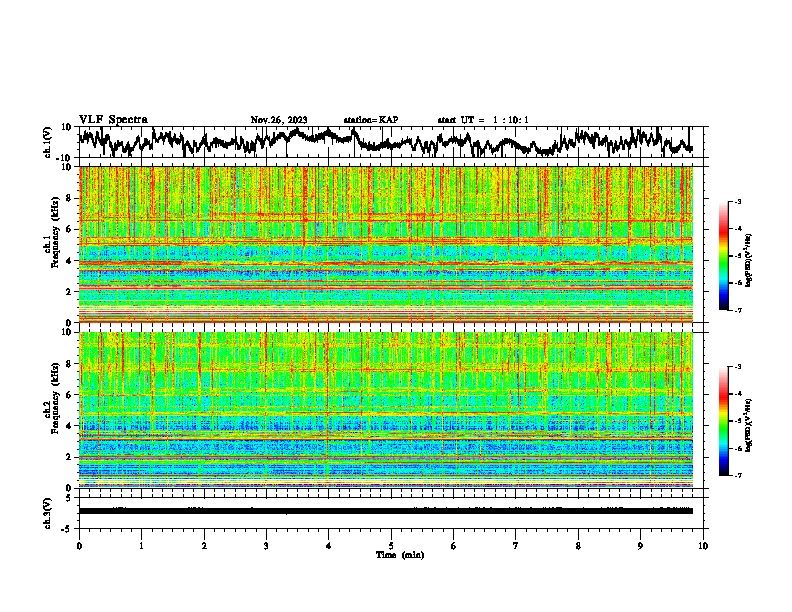Click the ch.1 "Frequency (kHz)" axis label
The width and height of the screenshot is (792, 612).
tap(55, 233)
